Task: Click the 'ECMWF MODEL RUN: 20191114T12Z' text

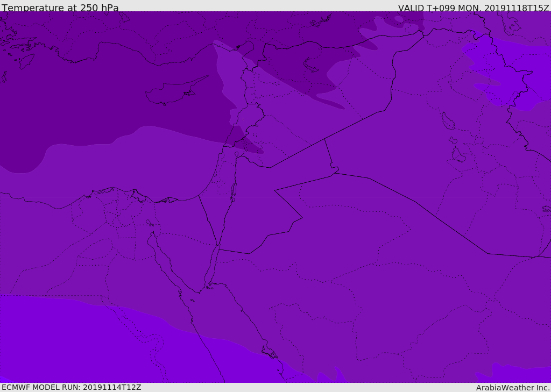Action: coord(72,387)
